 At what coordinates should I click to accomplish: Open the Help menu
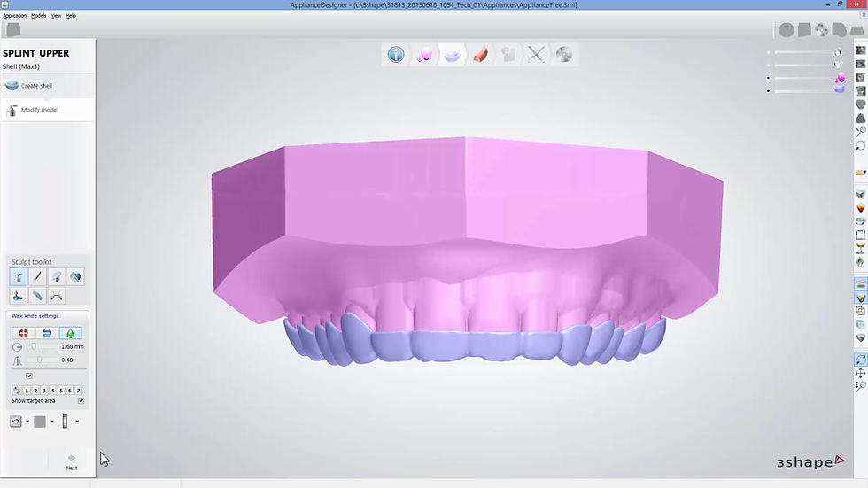coord(71,15)
